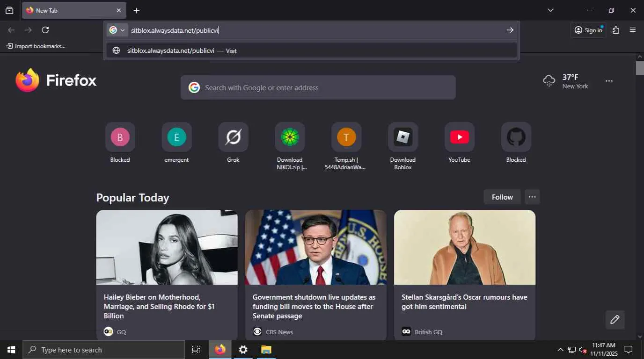Open File Explorer from the taskbar
Screen dimensions: 644x359
pyautogui.click(x=266, y=350)
